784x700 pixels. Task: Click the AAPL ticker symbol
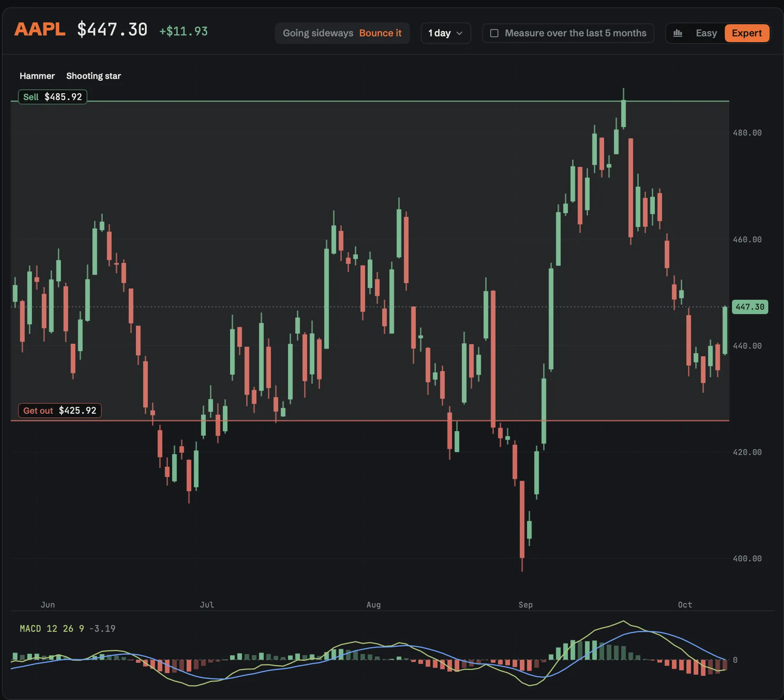coord(40,30)
